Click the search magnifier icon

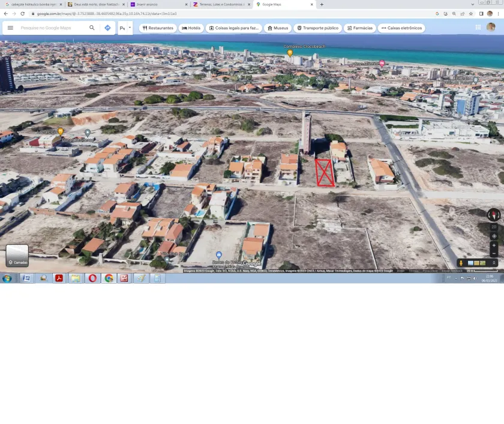point(92,28)
